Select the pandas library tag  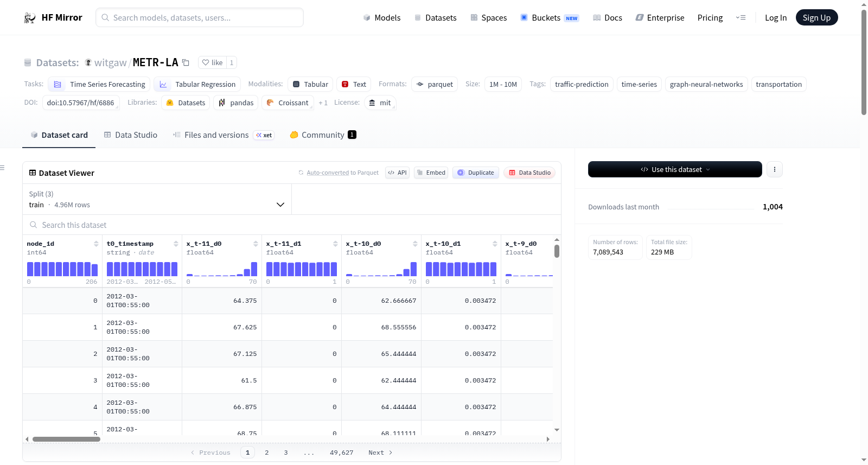(236, 103)
